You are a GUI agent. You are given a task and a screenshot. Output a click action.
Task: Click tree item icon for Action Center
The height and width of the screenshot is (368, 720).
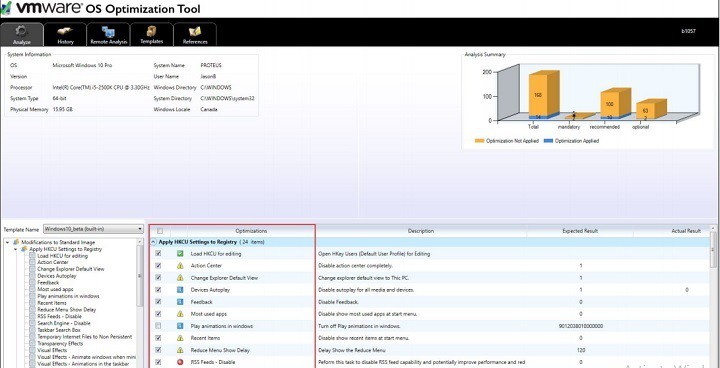click(32, 262)
